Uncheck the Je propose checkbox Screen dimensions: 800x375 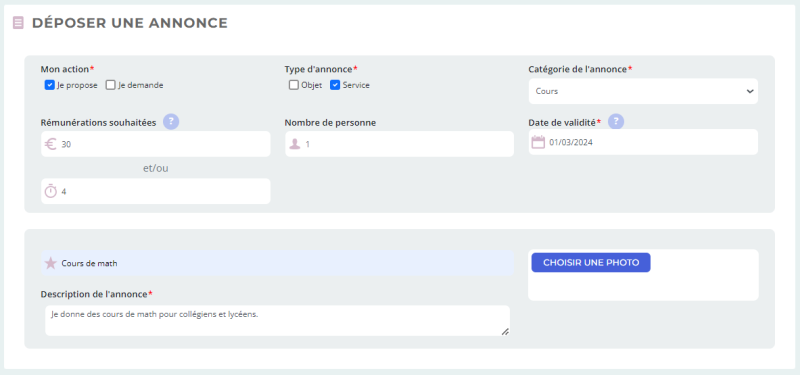[x=49, y=85]
